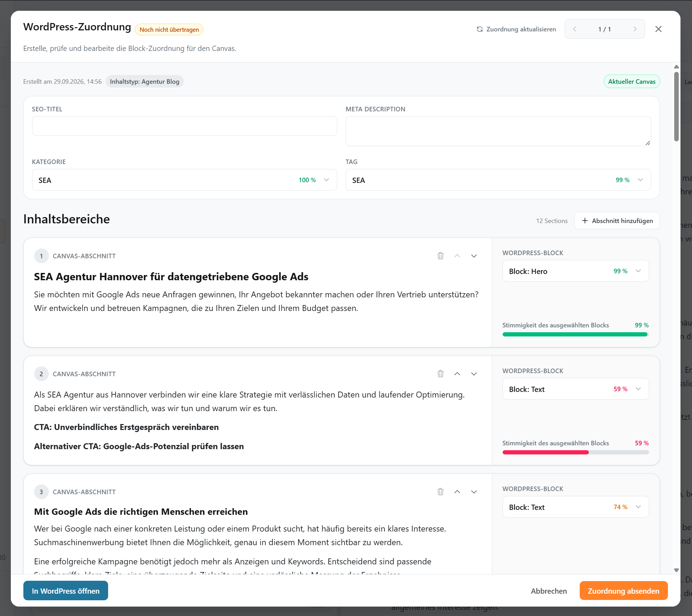Viewport: 692px width, 616px height.
Task: Open section 3 Block: Text dropdown
Action: pyautogui.click(x=576, y=507)
